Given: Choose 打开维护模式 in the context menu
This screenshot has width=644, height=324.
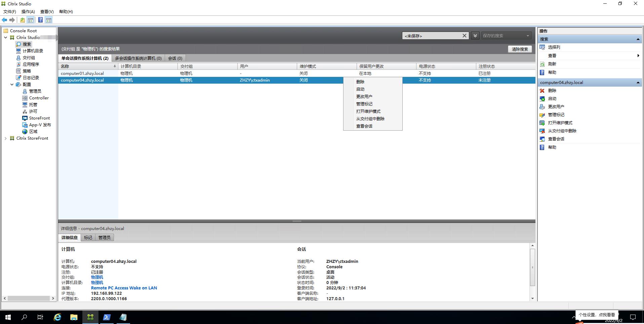Looking at the screenshot, I should tap(373, 111).
